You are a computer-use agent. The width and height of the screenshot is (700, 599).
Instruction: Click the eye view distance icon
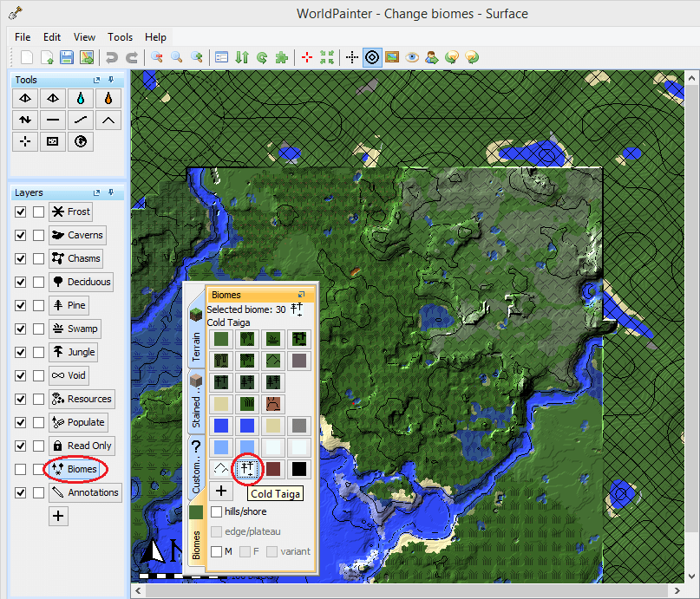(412, 57)
